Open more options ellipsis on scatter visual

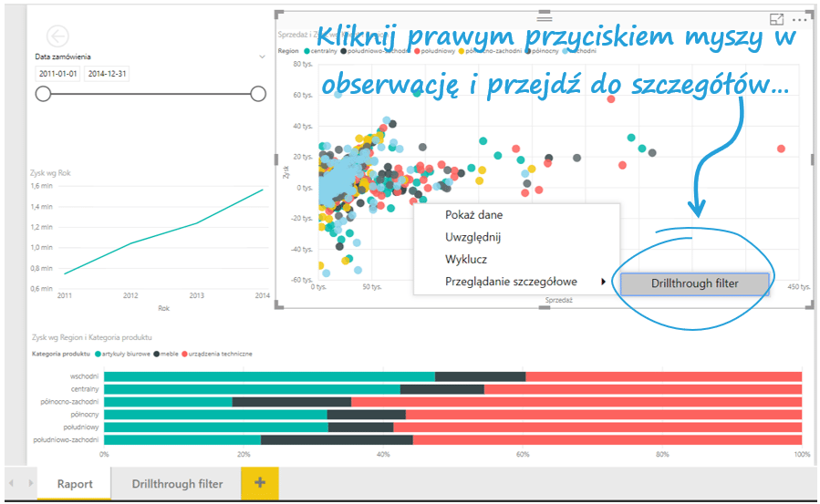pos(800,19)
